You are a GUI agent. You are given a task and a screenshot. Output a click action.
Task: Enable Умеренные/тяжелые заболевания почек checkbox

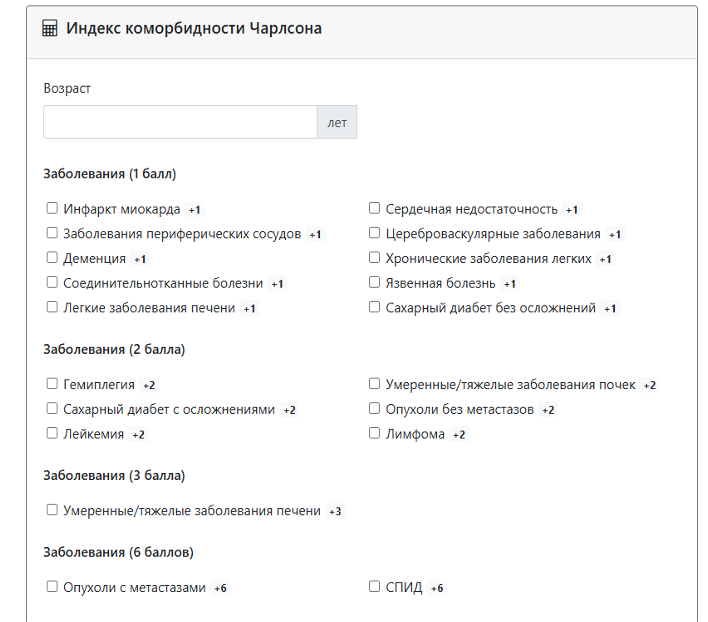tap(374, 384)
